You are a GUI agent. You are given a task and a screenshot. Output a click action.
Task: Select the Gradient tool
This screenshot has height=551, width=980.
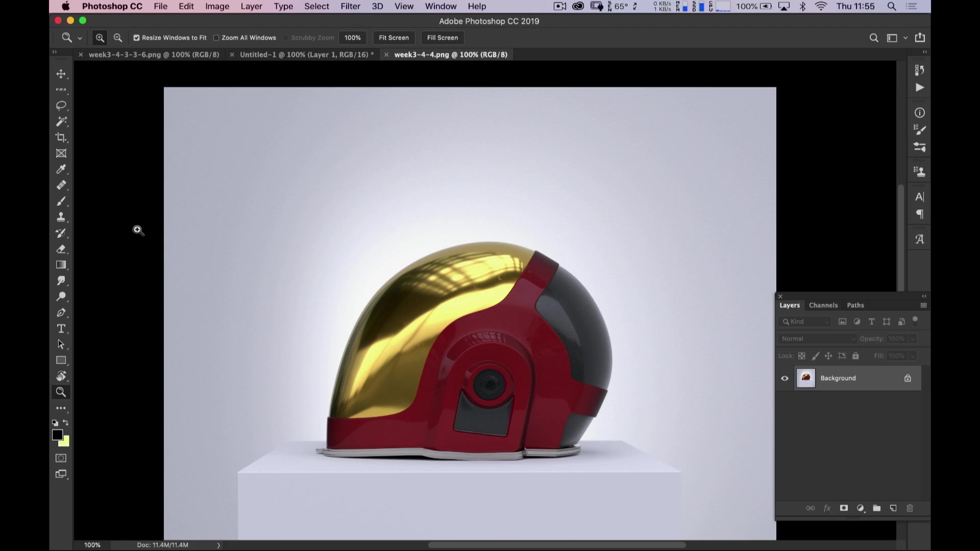click(x=61, y=265)
